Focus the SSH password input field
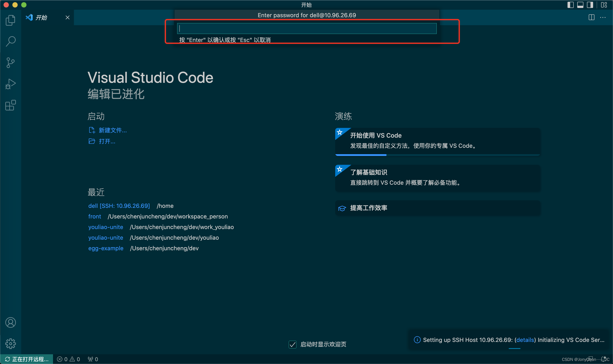Screen dimensions: 613x364 click(x=307, y=28)
